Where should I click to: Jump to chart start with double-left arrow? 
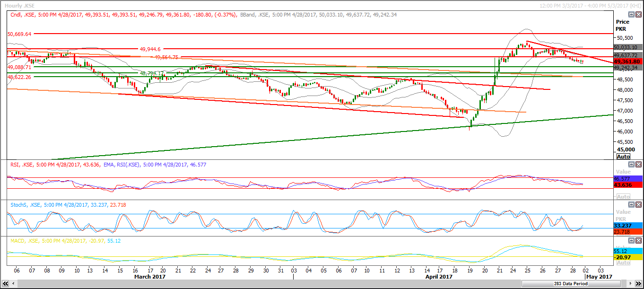tap(5, 283)
